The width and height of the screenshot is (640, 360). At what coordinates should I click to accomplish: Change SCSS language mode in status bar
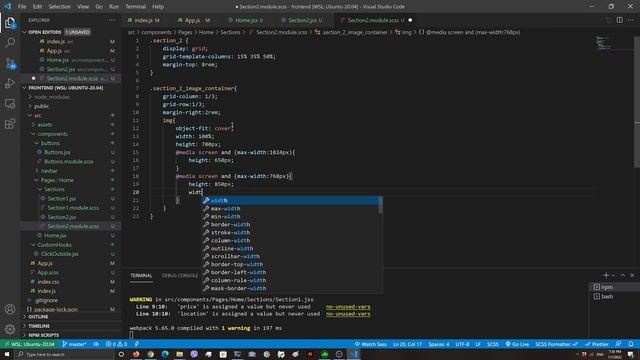tap(493, 344)
